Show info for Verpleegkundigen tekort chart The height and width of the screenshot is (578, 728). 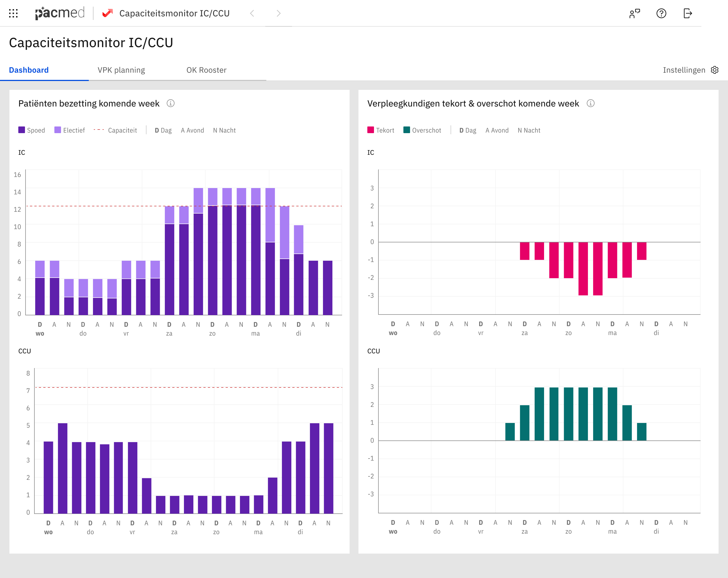pyautogui.click(x=590, y=103)
